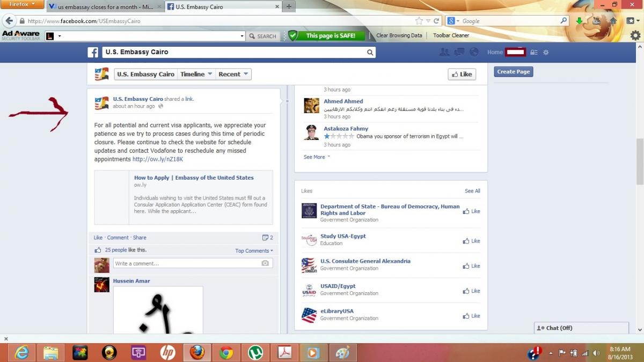This screenshot has height=362, width=644.
Task: Click volume icon in system tray
Action: pyautogui.click(x=596, y=353)
